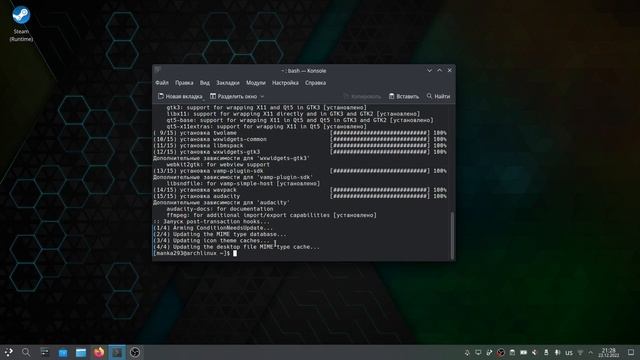The height and width of the screenshot is (360, 640).
Task: Open the Steam (Runtime) desktop icon
Action: tap(21, 24)
